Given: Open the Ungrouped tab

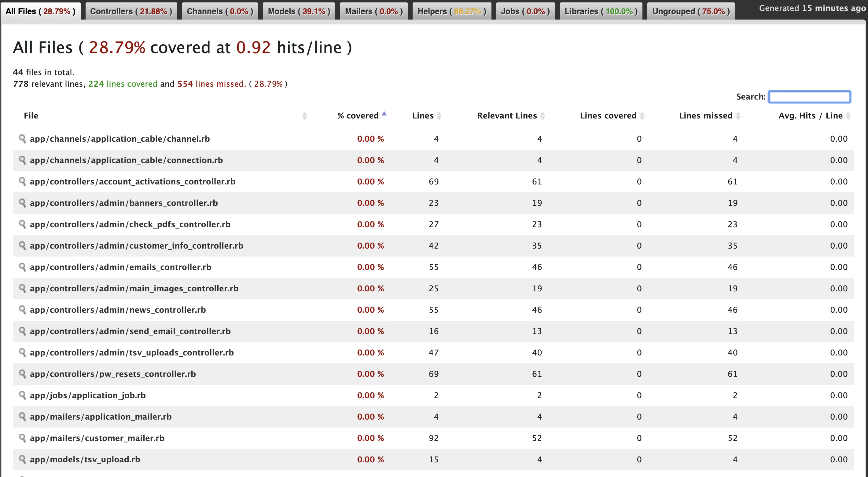Looking at the screenshot, I should (691, 11).
